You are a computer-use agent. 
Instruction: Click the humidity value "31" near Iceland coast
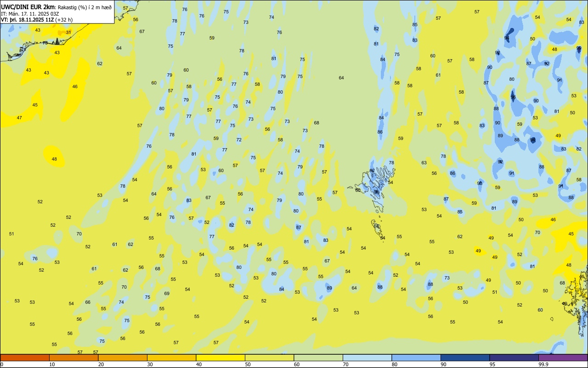tap(68, 32)
